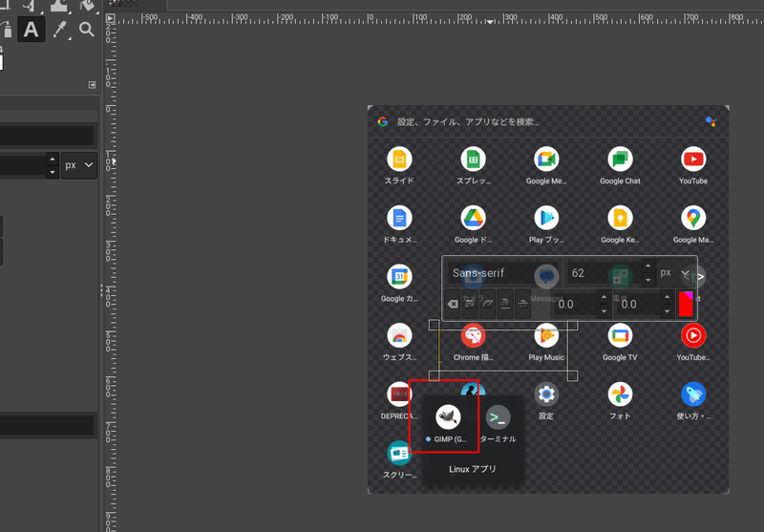This screenshot has height=532, width=764.
Task: Click the font size field showing 62
Action: point(605,273)
